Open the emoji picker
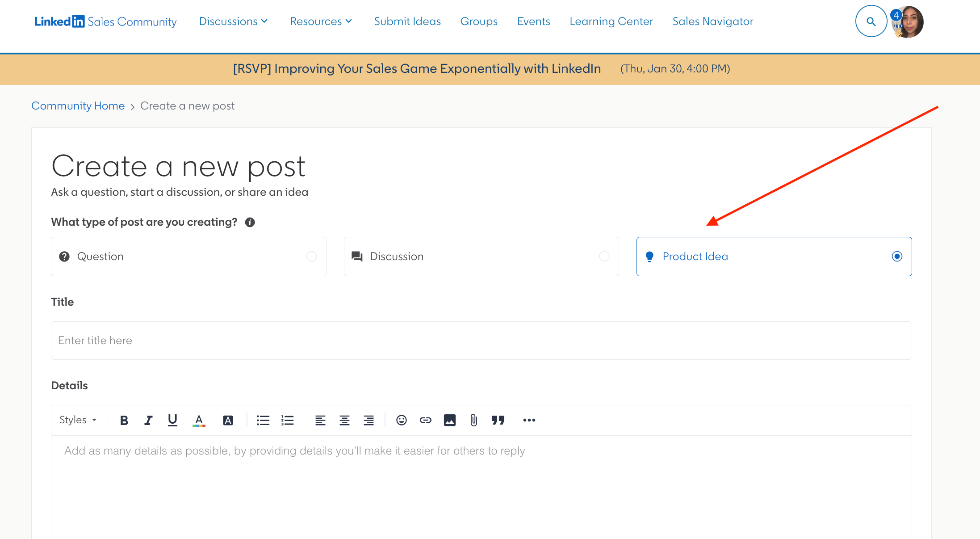This screenshot has width=980, height=539. pos(402,420)
